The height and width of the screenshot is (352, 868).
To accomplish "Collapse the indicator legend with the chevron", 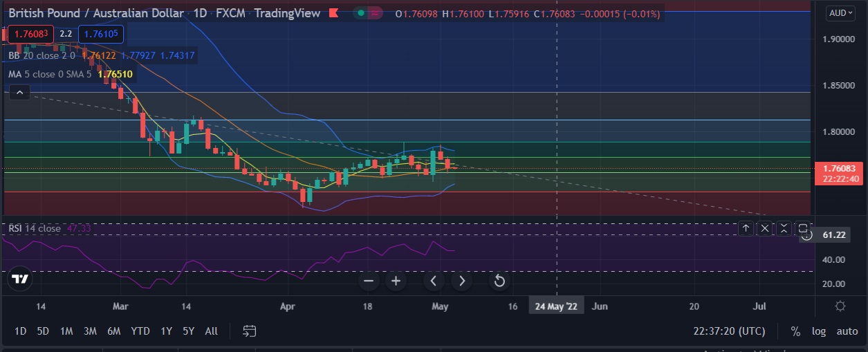I will [19, 92].
